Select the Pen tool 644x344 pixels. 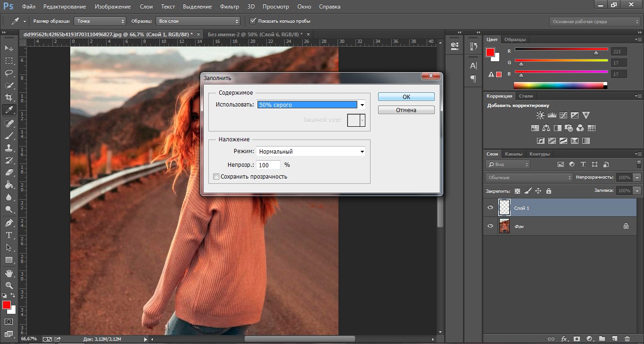pyautogui.click(x=9, y=222)
